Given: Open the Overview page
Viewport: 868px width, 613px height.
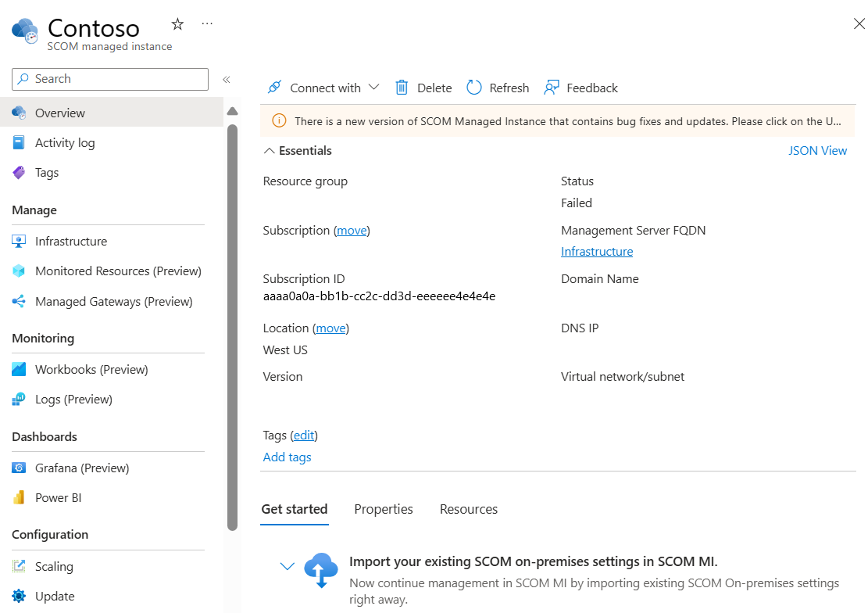Looking at the screenshot, I should (62, 113).
